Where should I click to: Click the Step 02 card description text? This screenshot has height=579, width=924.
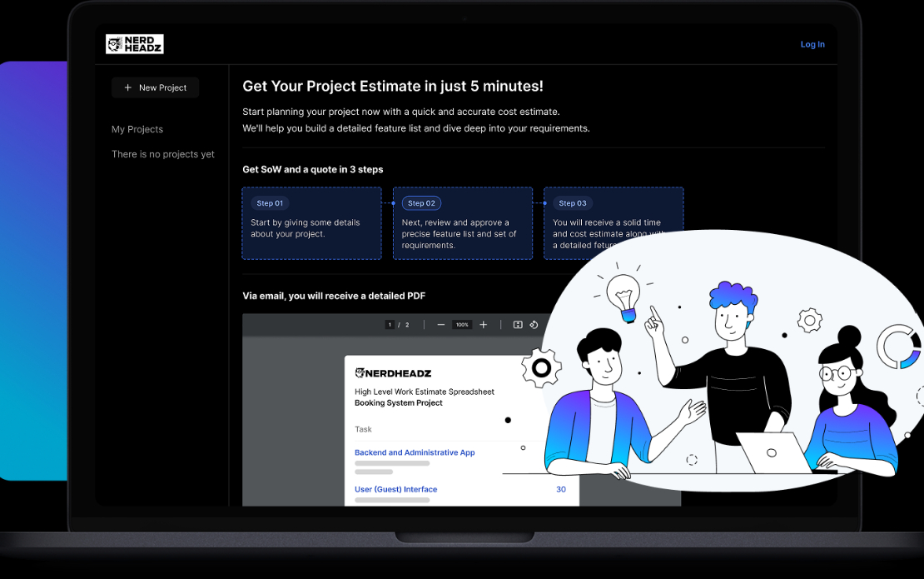459,234
